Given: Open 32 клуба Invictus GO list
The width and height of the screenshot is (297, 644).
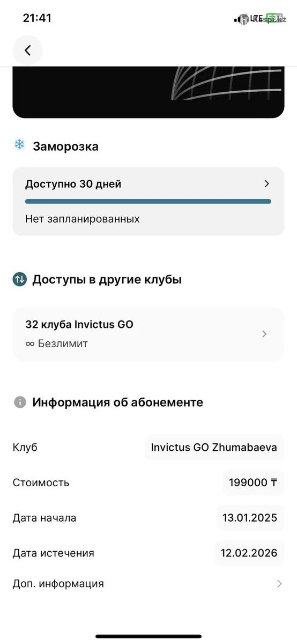Looking at the screenshot, I should coord(148,334).
